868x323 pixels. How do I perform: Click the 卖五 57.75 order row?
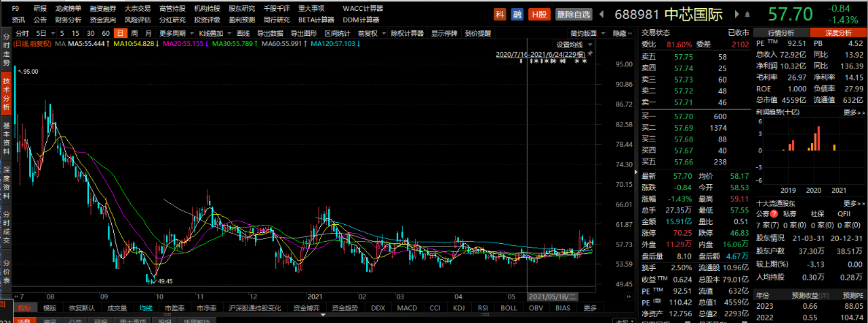click(695, 58)
